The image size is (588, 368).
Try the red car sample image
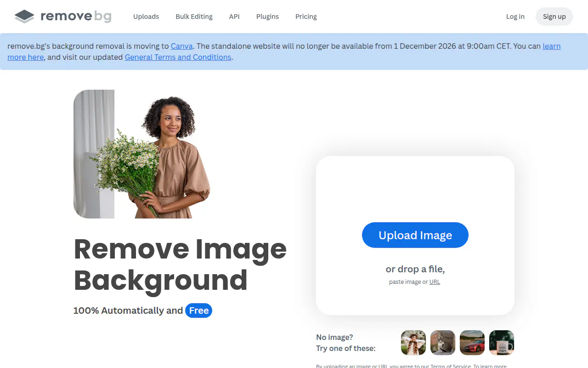pos(472,343)
